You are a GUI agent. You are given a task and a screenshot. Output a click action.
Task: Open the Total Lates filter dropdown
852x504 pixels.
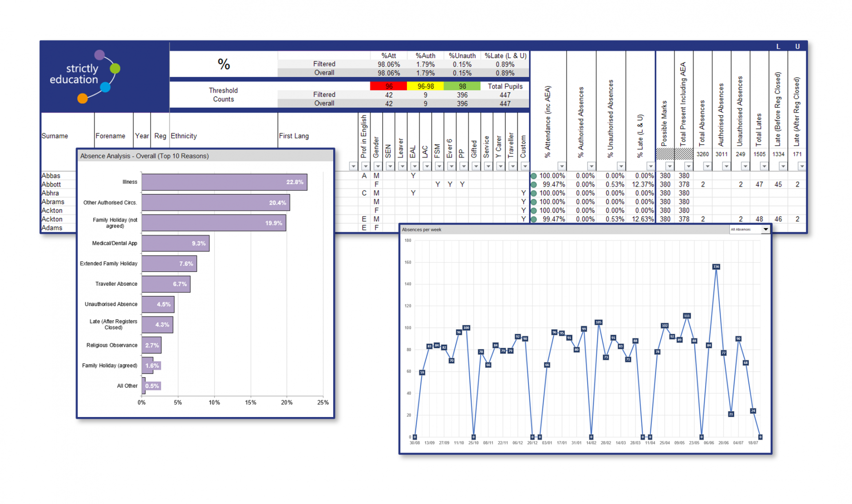764,166
